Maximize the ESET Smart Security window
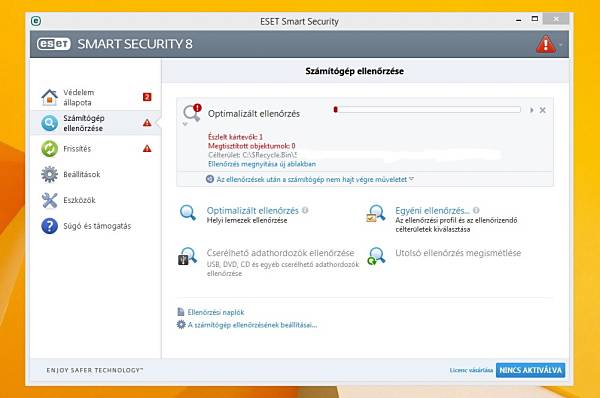 point(535,19)
